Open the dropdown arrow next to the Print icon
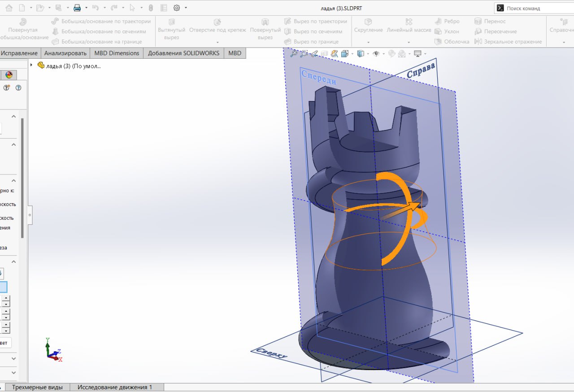This screenshot has height=392, width=574. tap(86, 8)
